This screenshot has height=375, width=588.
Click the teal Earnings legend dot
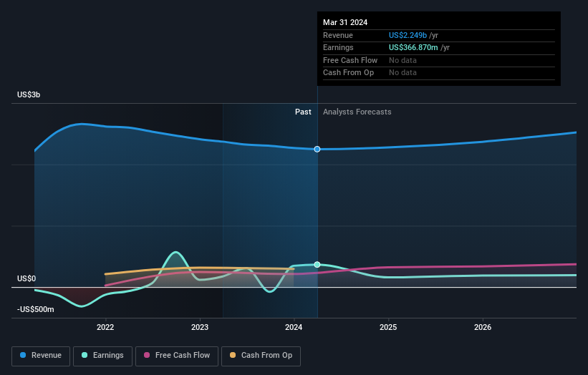point(85,355)
